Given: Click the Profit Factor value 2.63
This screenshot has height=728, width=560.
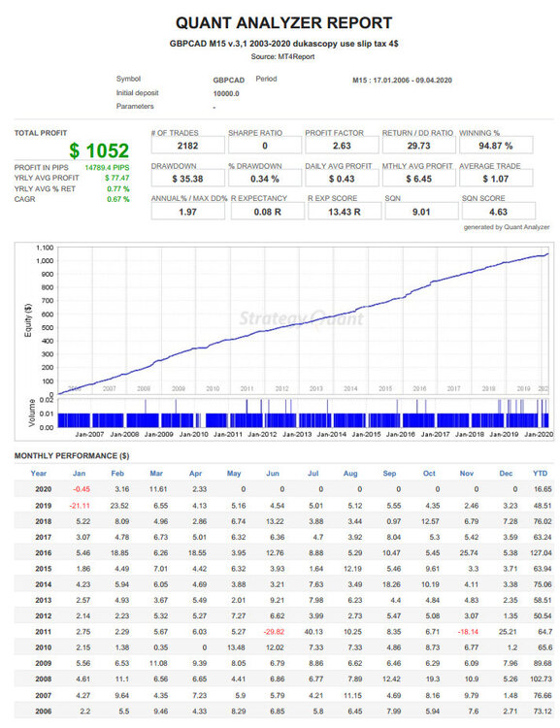Looking at the screenshot, I should click(x=342, y=146).
